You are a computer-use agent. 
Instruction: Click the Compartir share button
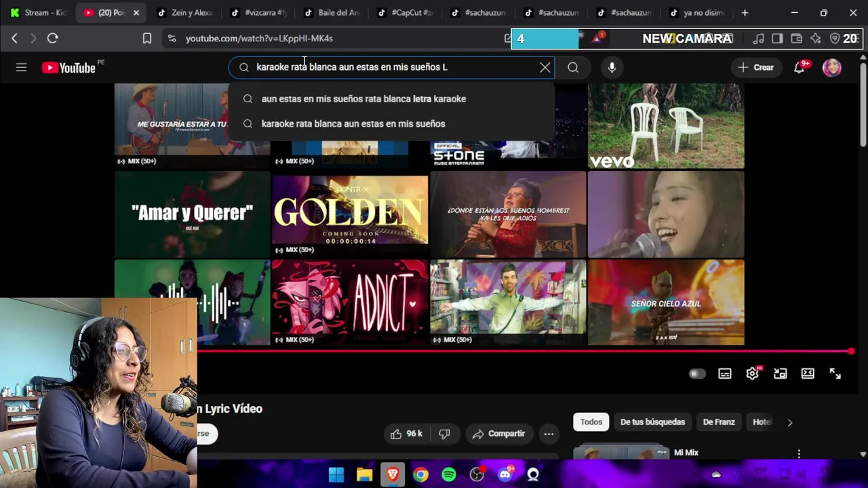click(498, 434)
